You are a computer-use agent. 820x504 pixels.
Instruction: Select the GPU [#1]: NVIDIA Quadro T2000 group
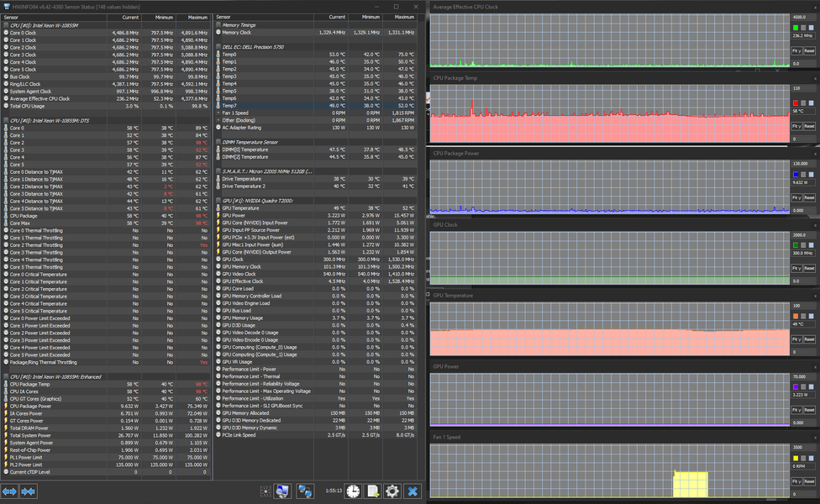[316, 201]
